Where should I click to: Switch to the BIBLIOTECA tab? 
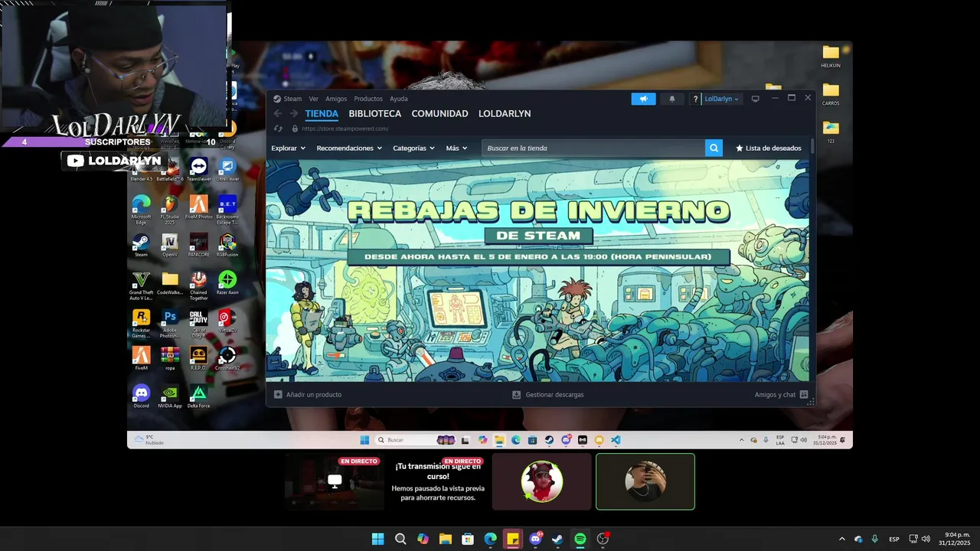[374, 113]
